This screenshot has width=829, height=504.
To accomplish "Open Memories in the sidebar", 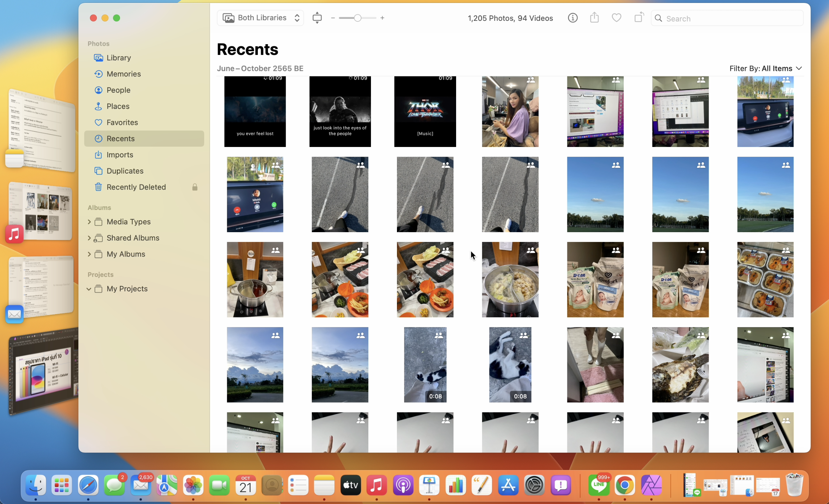I will 124,74.
